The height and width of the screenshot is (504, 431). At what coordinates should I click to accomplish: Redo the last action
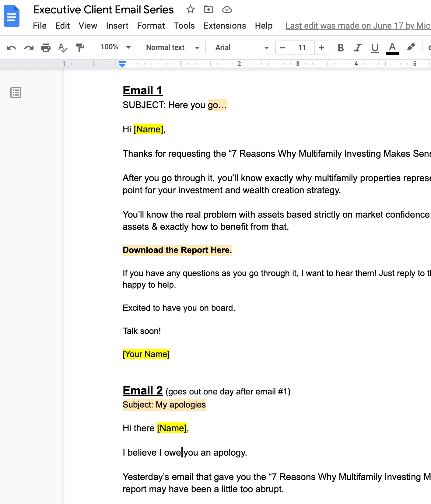[x=29, y=48]
